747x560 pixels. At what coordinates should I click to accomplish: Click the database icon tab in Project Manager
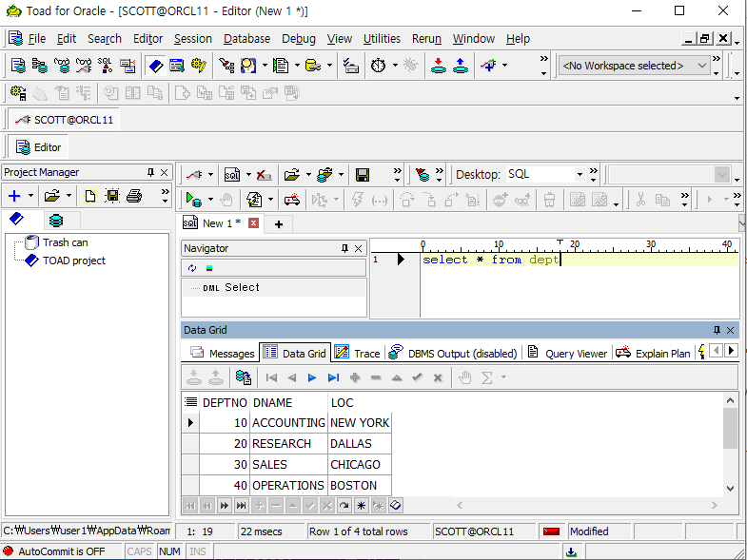(x=56, y=221)
